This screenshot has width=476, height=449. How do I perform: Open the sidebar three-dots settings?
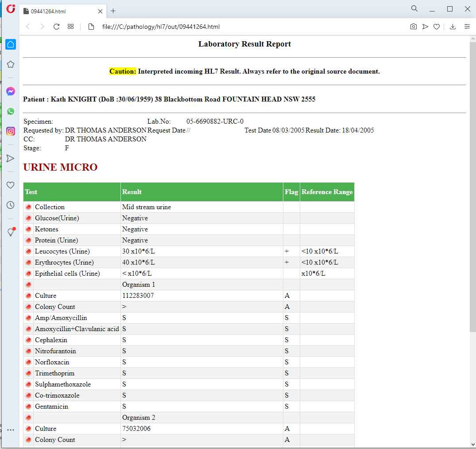pos(11,430)
